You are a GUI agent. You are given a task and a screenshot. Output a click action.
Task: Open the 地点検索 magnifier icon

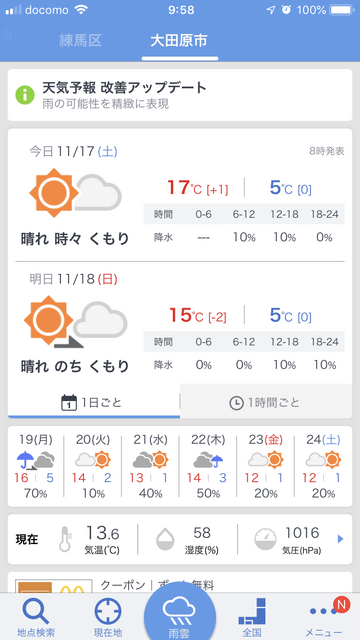36,612
